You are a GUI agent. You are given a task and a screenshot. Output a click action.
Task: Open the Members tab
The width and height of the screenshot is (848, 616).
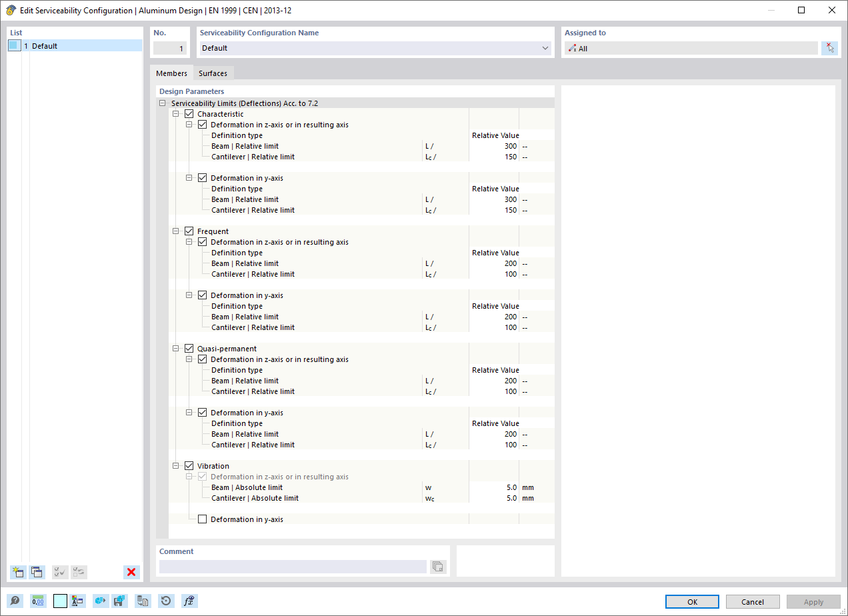click(171, 73)
